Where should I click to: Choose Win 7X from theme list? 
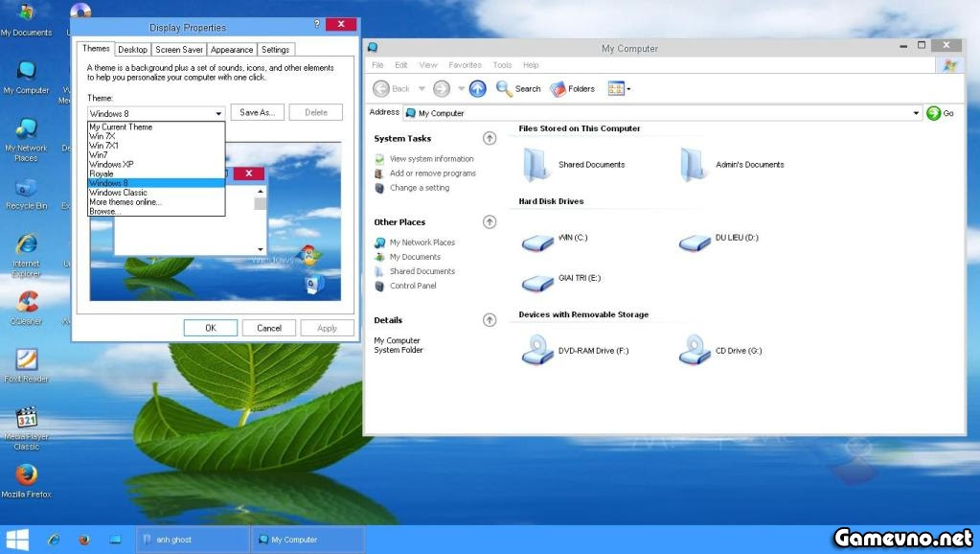156,136
